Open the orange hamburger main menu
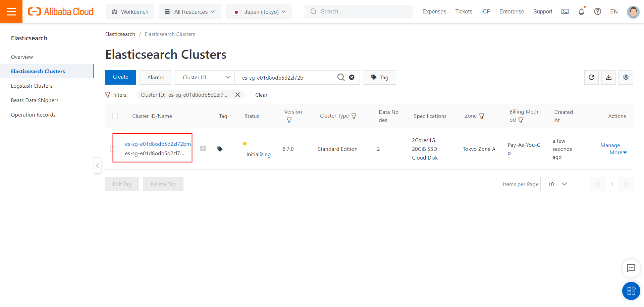The image size is (644, 307). coord(11,11)
